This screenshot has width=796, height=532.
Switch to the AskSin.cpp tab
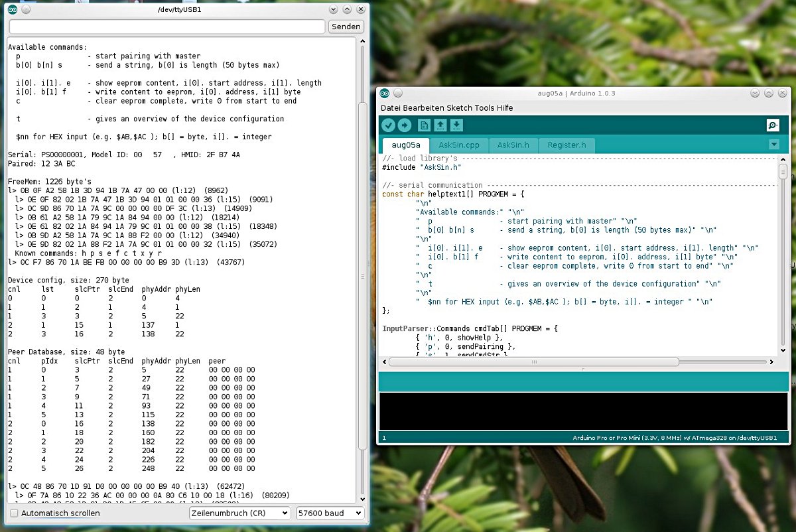click(459, 145)
